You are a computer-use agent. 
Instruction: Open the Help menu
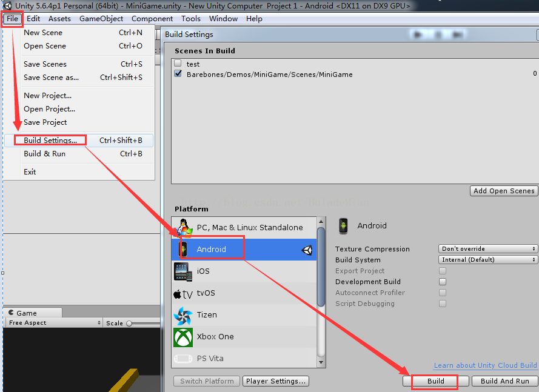(x=254, y=19)
